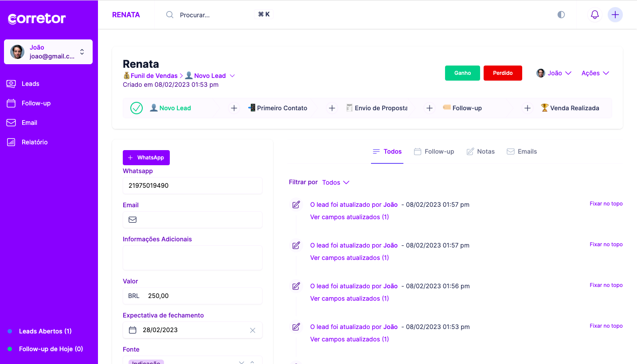Click the edit icon of first activity entry
Screen dimensions: 637x364
click(x=296, y=205)
